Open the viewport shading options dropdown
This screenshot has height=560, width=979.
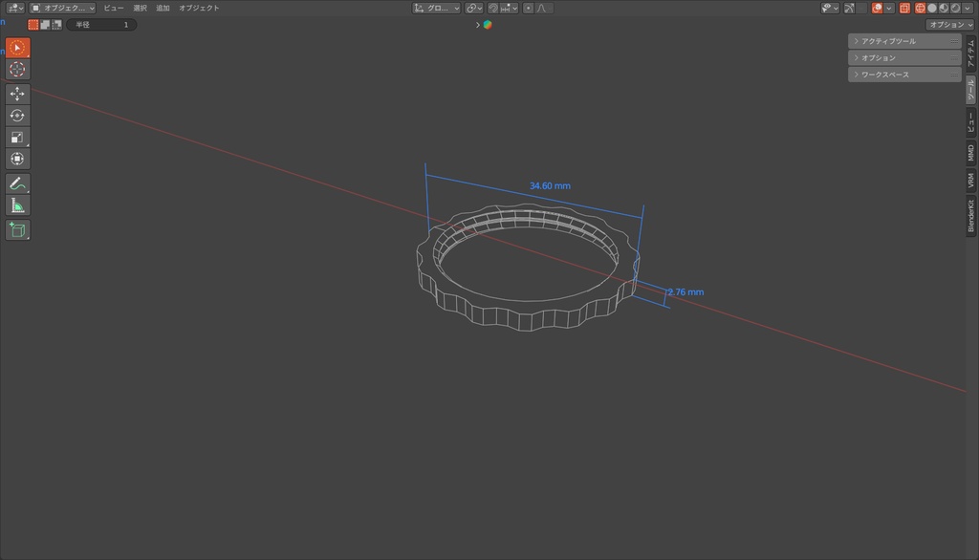click(968, 8)
